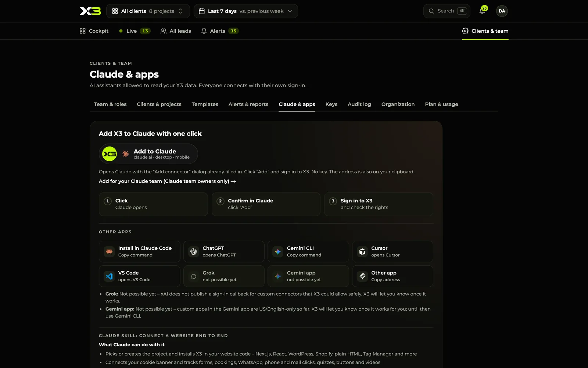Click the green X3 badge in Add to Claude
Viewport: 588px width, 368px height.
[x=110, y=154]
